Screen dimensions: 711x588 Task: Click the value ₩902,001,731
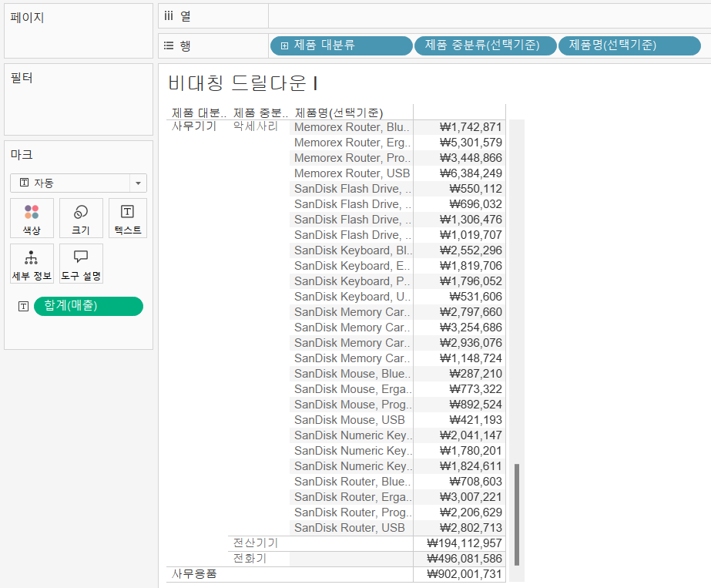[464, 574]
